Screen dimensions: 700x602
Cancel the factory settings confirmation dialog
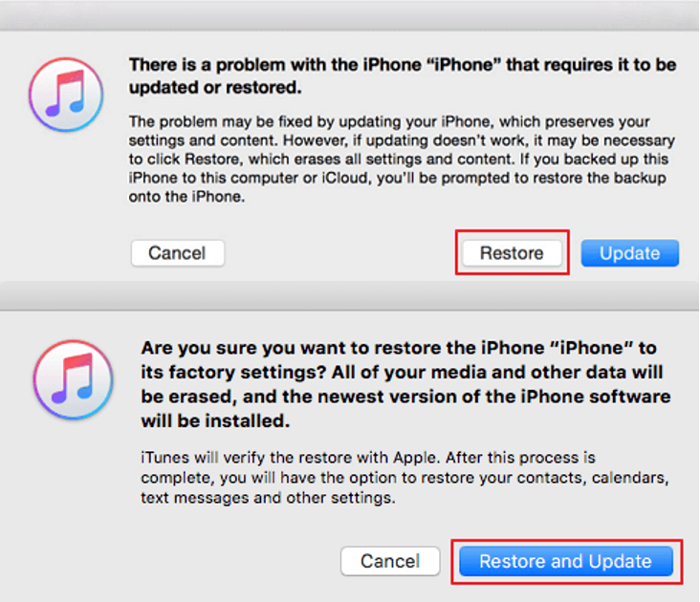click(x=390, y=561)
